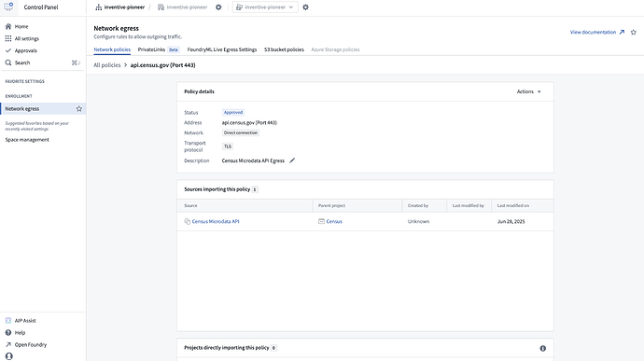Image resolution: width=644 pixels, height=361 pixels.
Task: Click the Approved status badge
Action: click(x=233, y=112)
